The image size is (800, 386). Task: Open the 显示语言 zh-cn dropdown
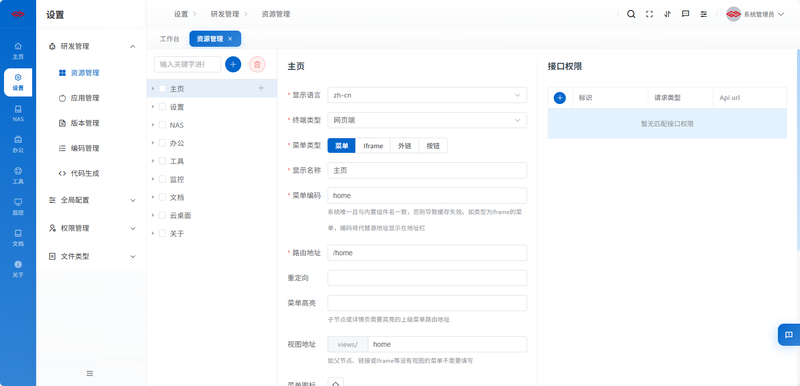tap(427, 95)
